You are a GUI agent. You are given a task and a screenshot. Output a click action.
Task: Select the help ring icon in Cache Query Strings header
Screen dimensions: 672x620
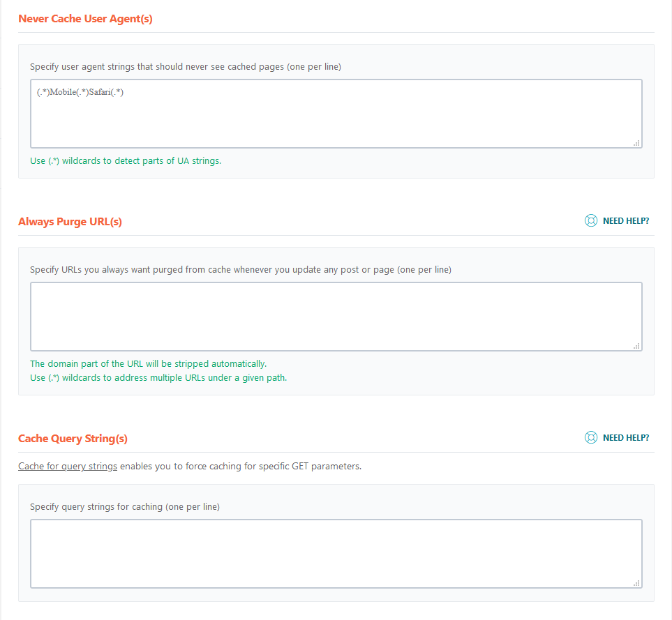(x=591, y=437)
